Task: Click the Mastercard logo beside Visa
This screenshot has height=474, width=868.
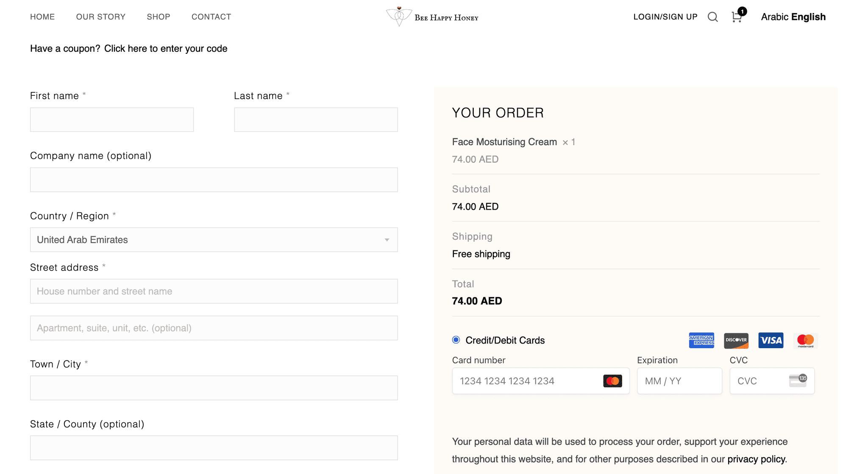Action: (x=805, y=341)
